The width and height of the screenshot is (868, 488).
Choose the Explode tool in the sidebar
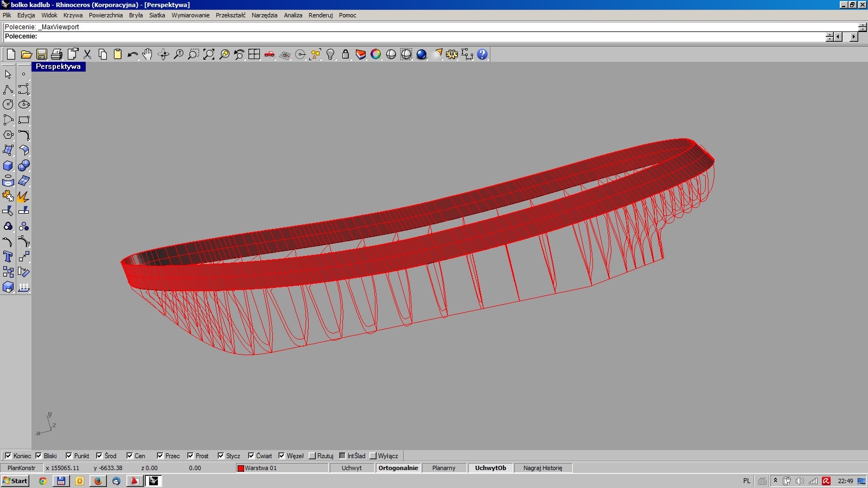click(x=23, y=196)
